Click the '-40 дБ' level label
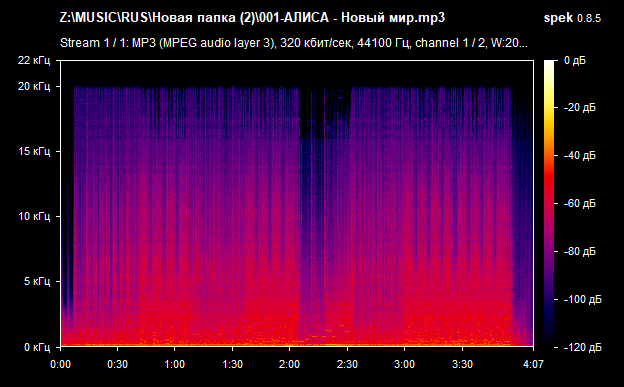The height and width of the screenshot is (387, 624). [x=580, y=155]
